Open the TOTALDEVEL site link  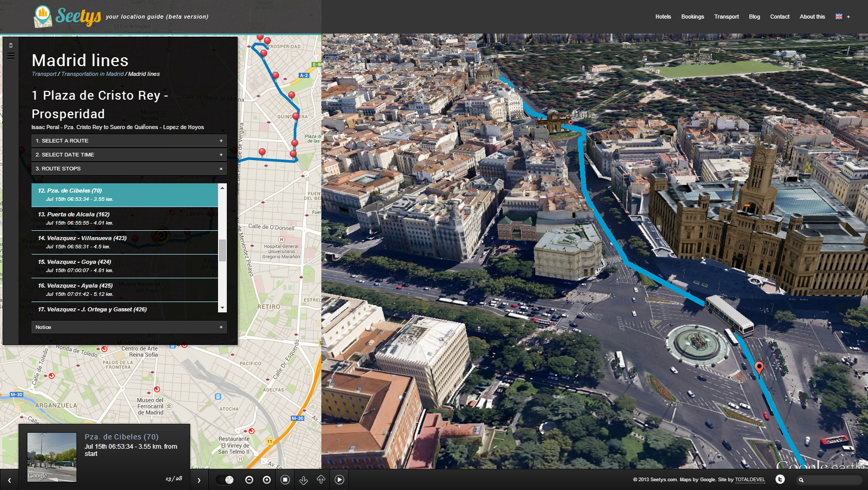[750, 480]
